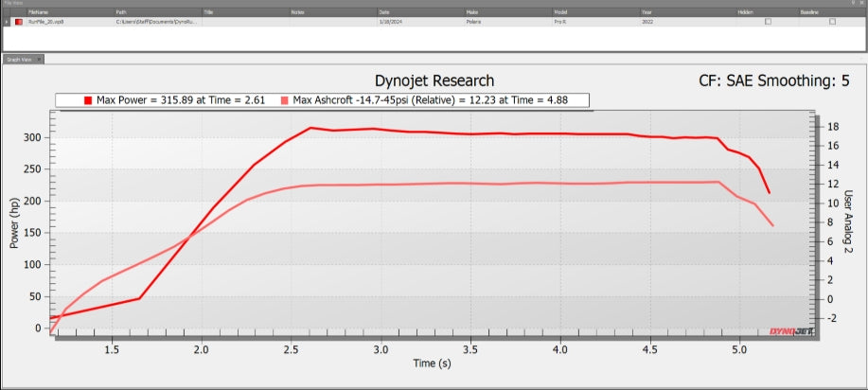Switch to the Graph View tab

point(19,59)
